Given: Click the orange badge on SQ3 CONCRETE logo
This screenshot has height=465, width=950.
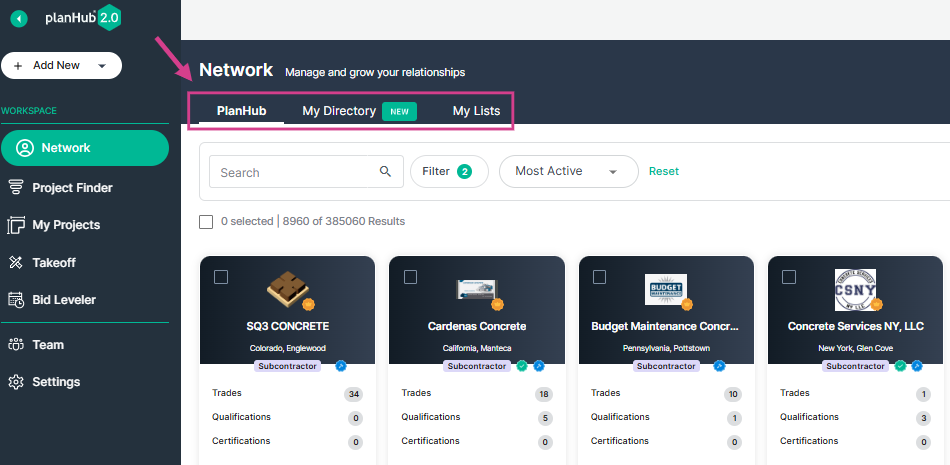Looking at the screenshot, I should [x=308, y=304].
